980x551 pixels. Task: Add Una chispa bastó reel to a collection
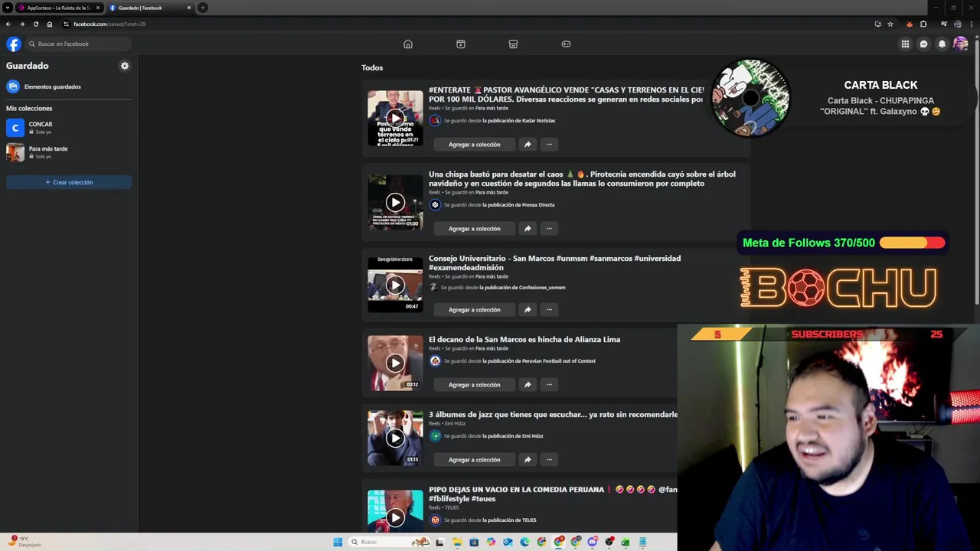click(474, 228)
